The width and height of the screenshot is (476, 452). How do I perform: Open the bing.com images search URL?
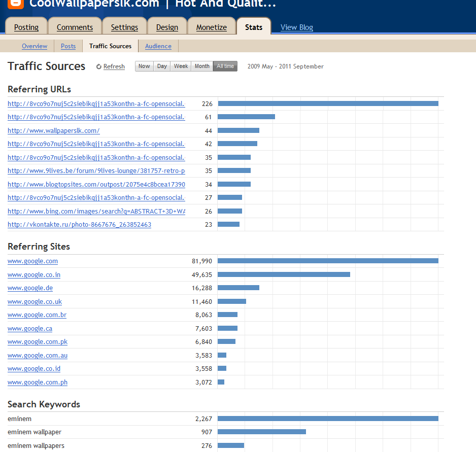pos(96,211)
